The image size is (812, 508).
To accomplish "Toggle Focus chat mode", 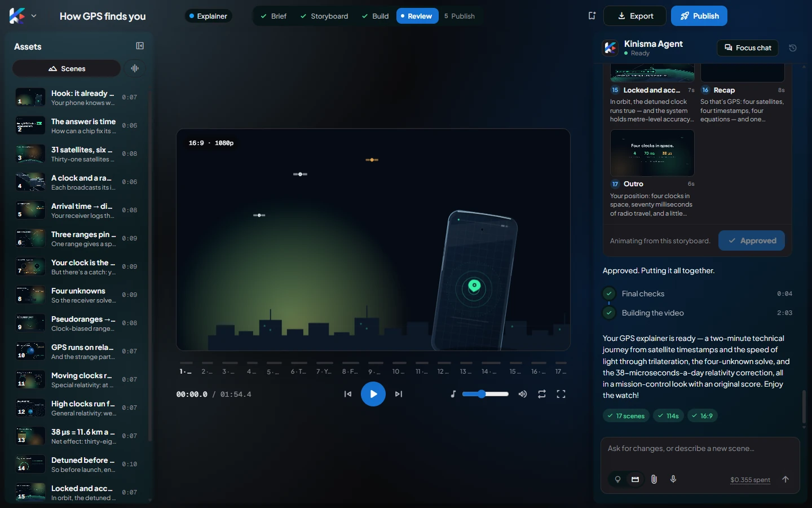I will pyautogui.click(x=748, y=48).
